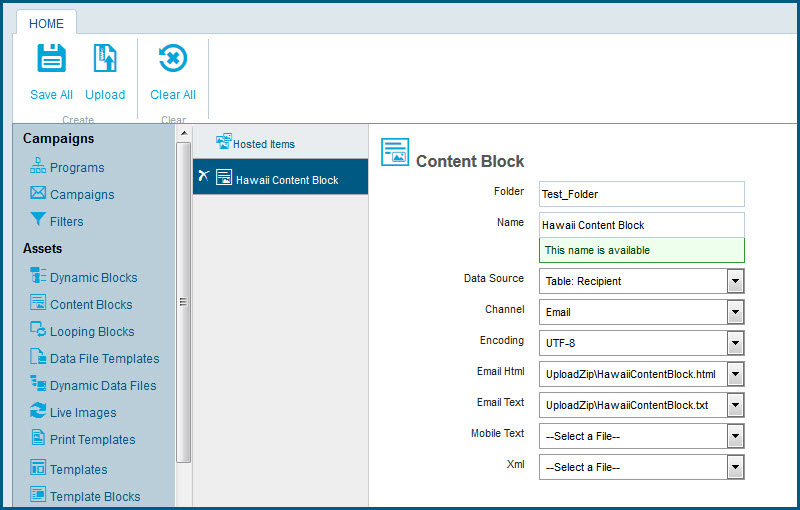Open Data File Templates in sidebar

104,359
